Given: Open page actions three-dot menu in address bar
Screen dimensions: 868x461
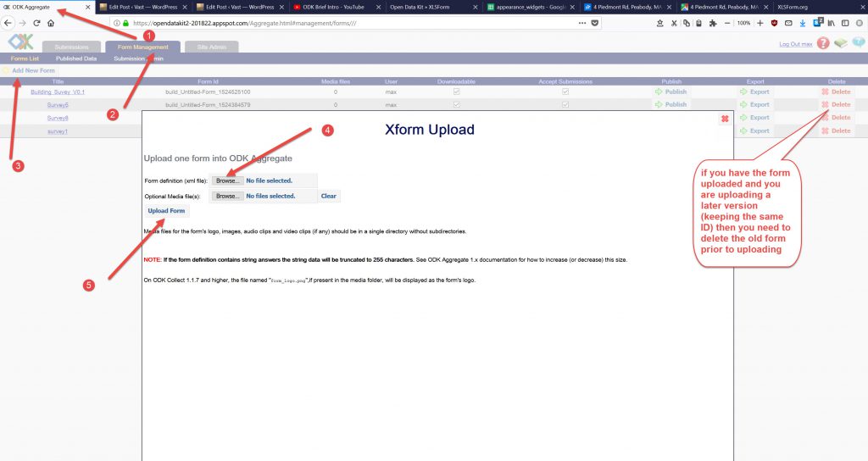Looking at the screenshot, I should coord(581,23).
